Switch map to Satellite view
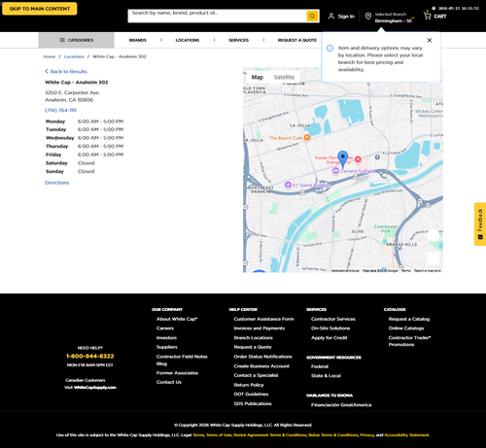 [284, 77]
